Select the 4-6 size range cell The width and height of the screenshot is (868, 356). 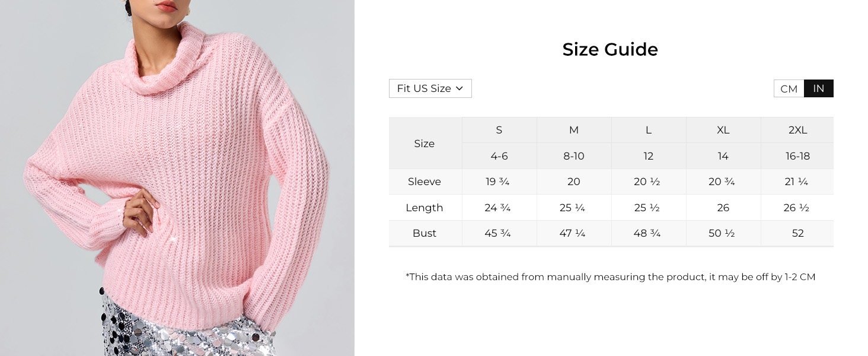pyautogui.click(x=499, y=156)
